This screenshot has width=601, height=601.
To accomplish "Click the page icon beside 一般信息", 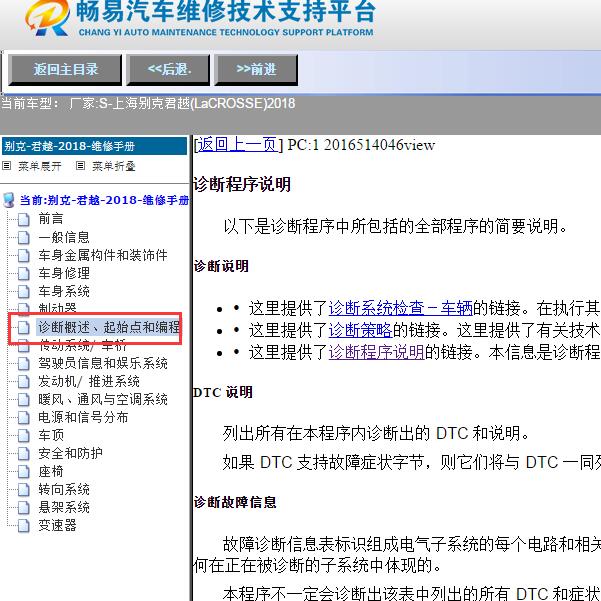I will (24, 238).
